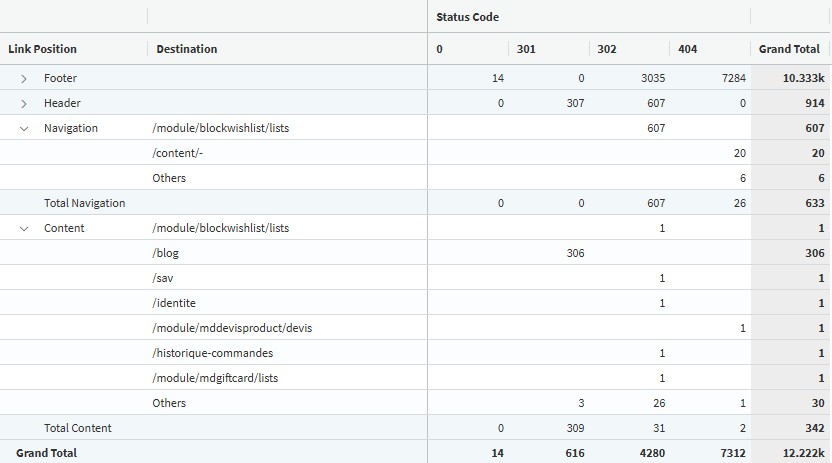The image size is (832, 463).
Task: Select the Status Code header
Action: pyautogui.click(x=467, y=17)
